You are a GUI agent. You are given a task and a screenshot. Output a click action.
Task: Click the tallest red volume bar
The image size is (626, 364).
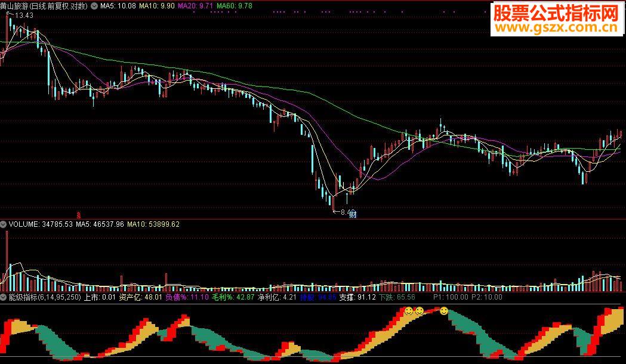tap(7, 261)
